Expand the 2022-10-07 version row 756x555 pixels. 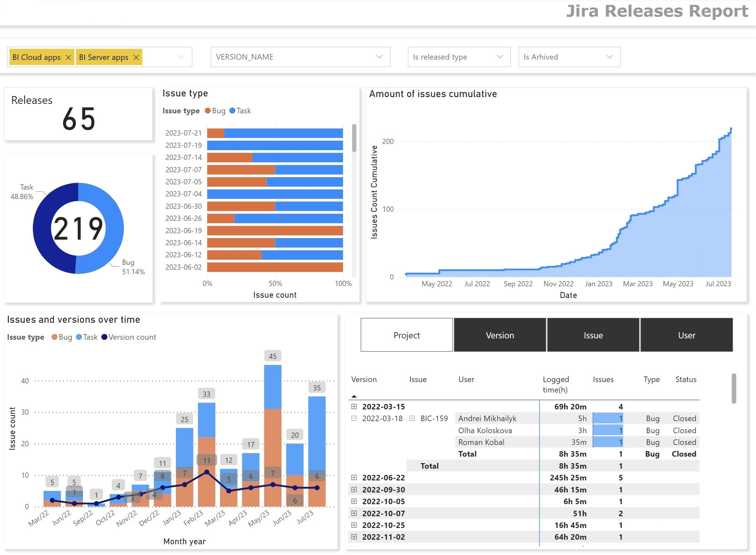point(354,513)
